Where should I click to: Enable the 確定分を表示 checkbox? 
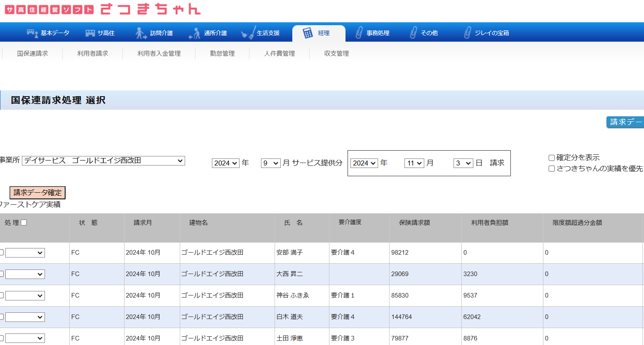click(552, 158)
